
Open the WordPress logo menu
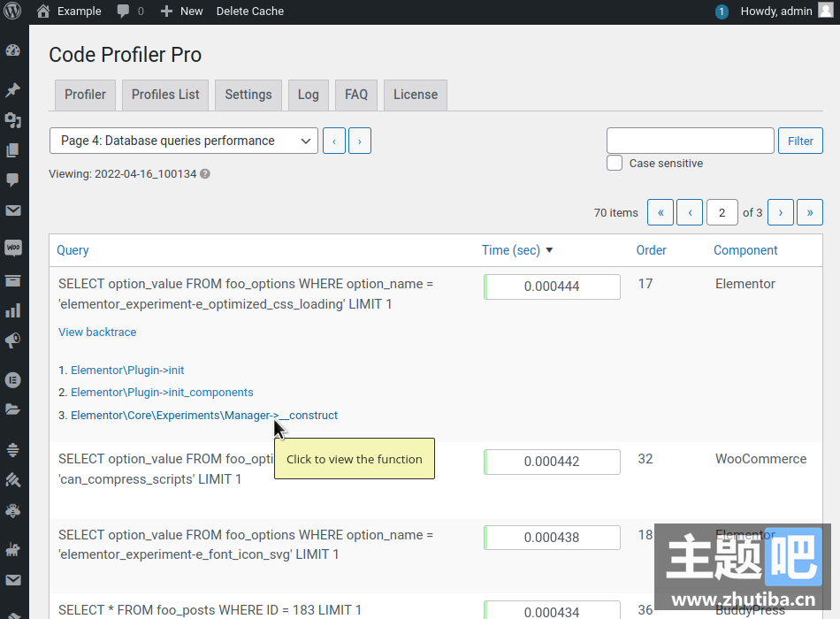point(12,11)
